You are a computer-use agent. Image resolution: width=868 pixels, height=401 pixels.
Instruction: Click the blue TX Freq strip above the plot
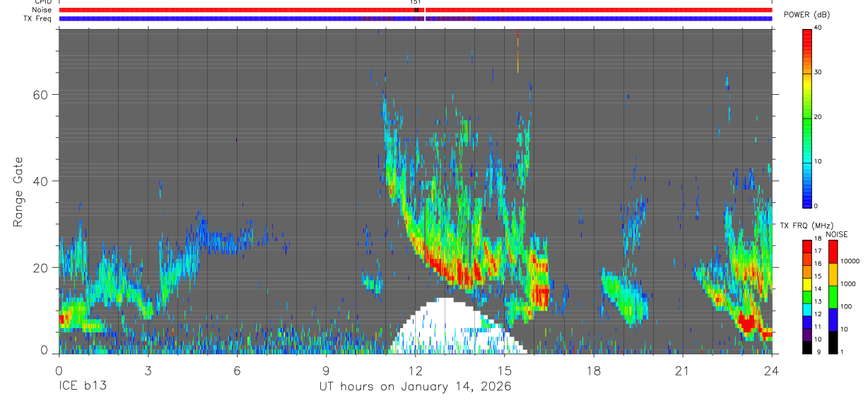tap(416, 18)
